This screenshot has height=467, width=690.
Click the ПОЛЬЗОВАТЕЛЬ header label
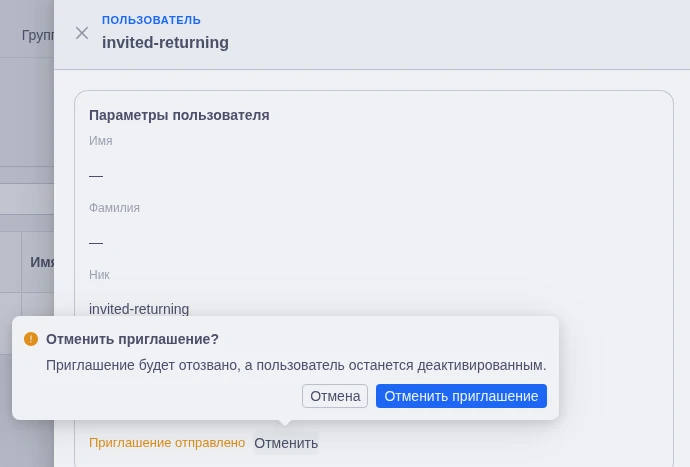(151, 20)
